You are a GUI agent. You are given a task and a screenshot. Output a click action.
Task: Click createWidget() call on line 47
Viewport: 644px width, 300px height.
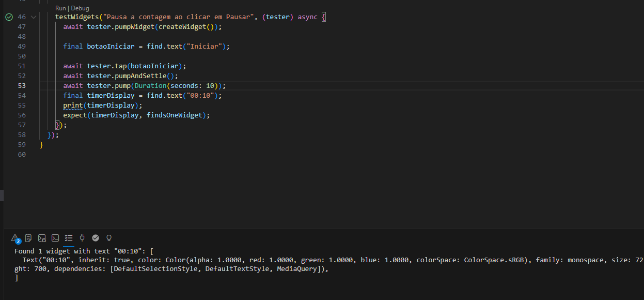click(x=186, y=27)
